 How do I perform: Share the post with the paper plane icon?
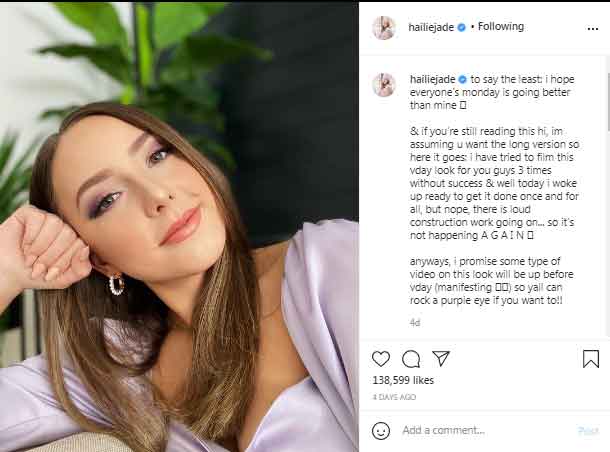[x=440, y=358]
